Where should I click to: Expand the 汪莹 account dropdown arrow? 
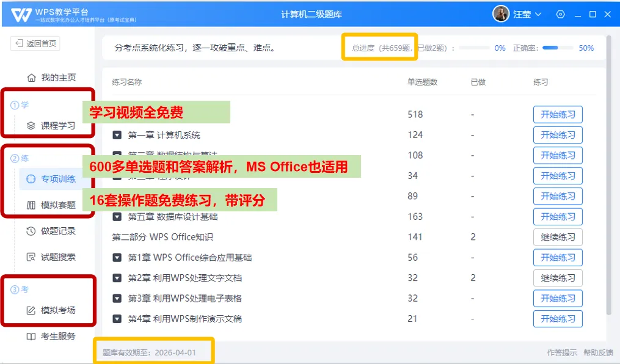[538, 14]
